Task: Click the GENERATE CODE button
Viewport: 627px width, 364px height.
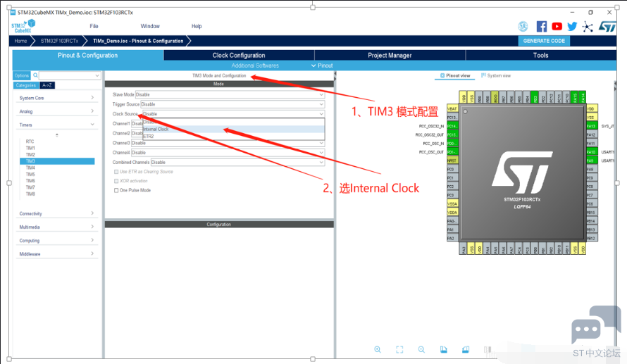Action: tap(544, 41)
